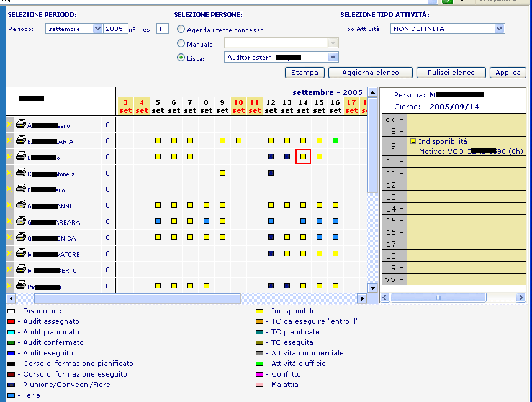Select the 'Agenda utente connesso' radio button
This screenshot has height=402, width=532.
point(181,29)
